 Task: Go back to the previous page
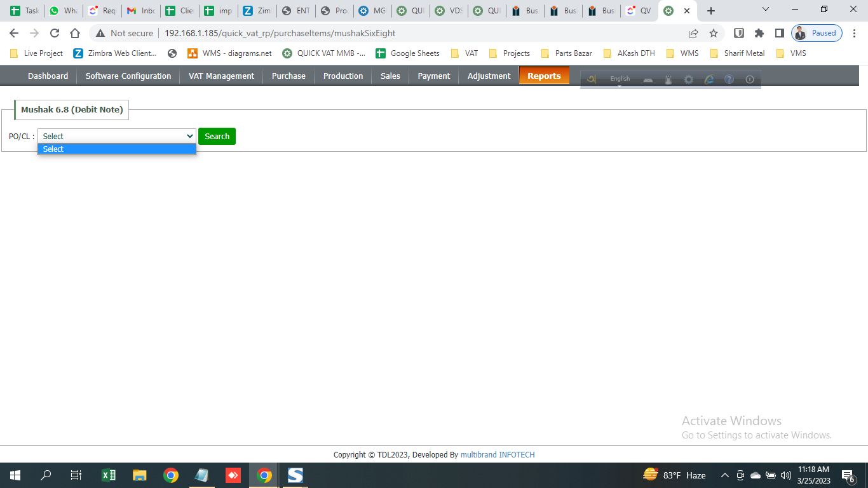[14, 33]
